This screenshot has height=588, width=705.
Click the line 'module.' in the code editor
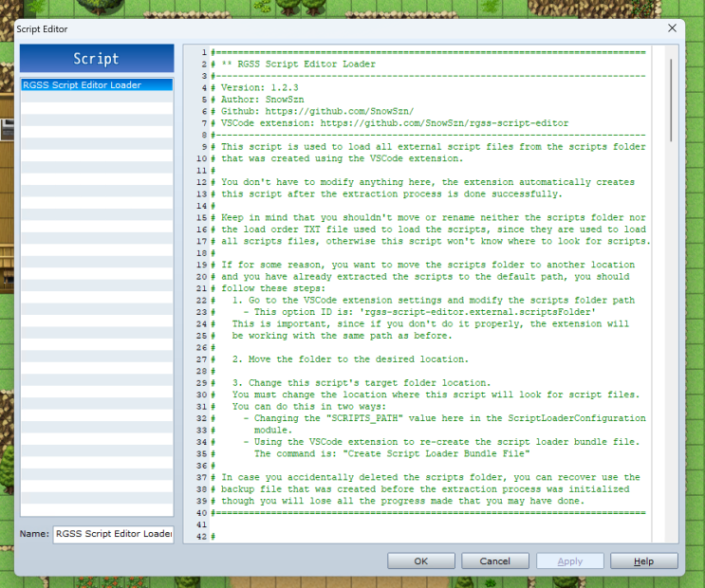(251, 430)
